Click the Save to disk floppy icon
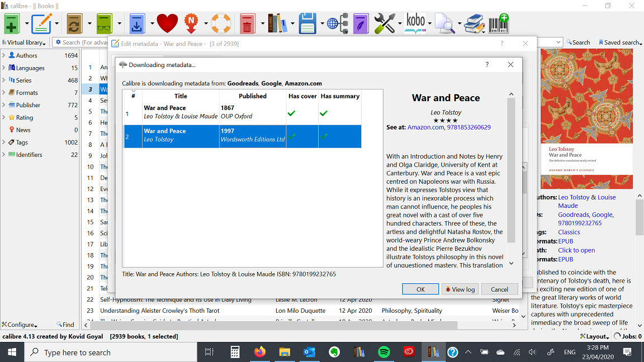 tap(307, 23)
